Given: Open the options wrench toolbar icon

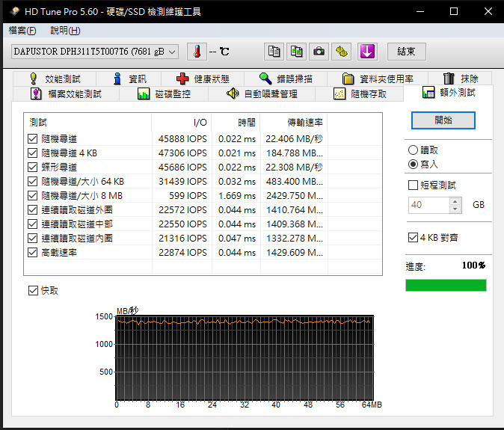Looking at the screenshot, I should (x=341, y=52).
